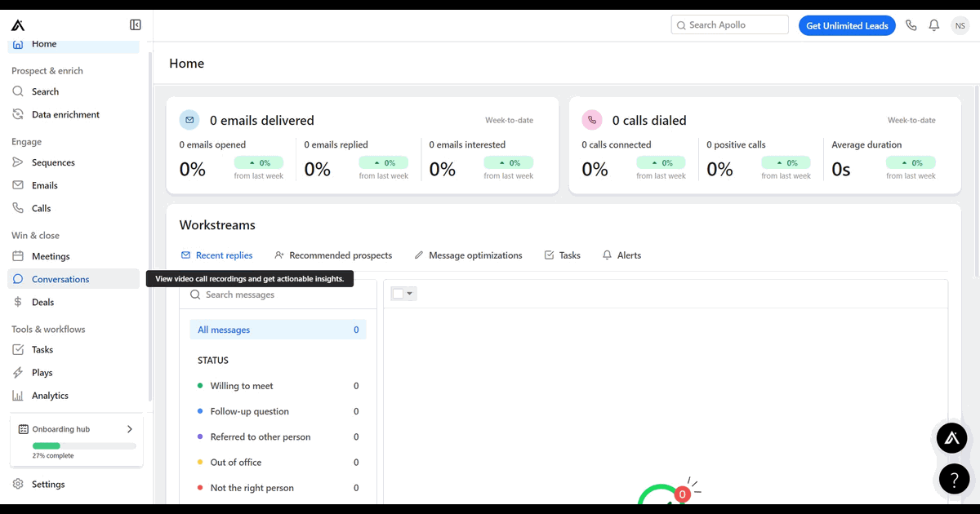Viewport: 980px width, 514px height.
Task: Click the '0 calls dialed' heading
Action: (649, 120)
